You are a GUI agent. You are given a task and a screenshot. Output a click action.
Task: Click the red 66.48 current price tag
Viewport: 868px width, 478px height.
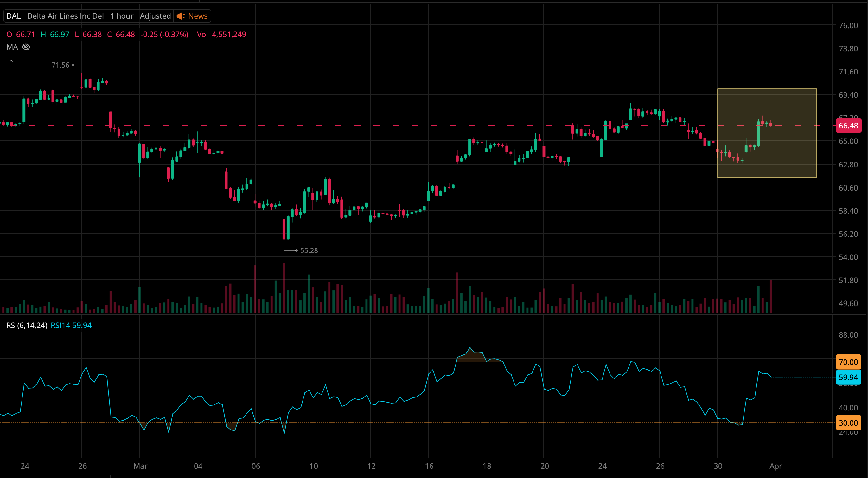click(x=848, y=126)
